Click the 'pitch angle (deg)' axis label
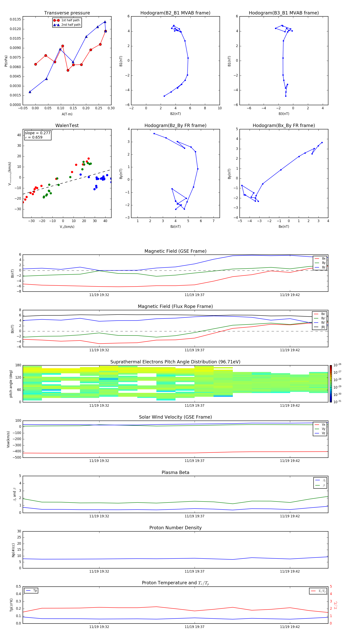Image resolution: width=351 pixels, height=644 pixels. pyautogui.click(x=11, y=384)
